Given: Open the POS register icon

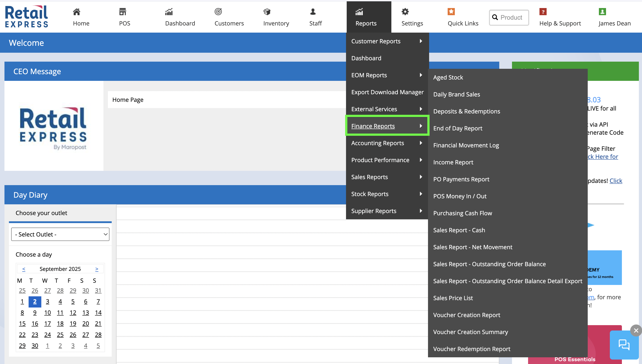Looking at the screenshot, I should tap(122, 11).
